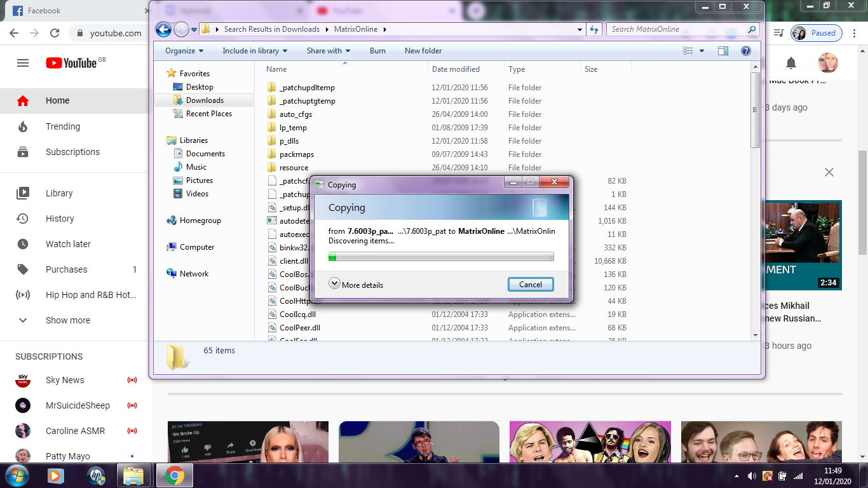Toggle the Explorer preview pane icon
The width and height of the screenshot is (868, 488).
coord(723,51)
